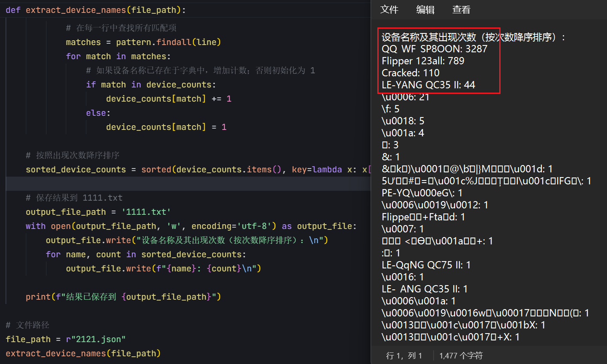This screenshot has width=607, height=364.
Task: Click the 'sorted_device_counts = sorted(' assignment line
Action: pos(198,169)
